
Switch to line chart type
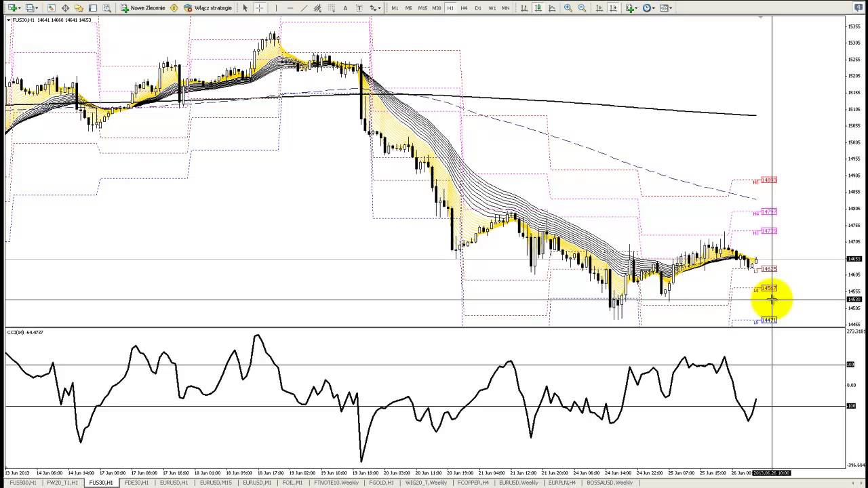[552, 8]
